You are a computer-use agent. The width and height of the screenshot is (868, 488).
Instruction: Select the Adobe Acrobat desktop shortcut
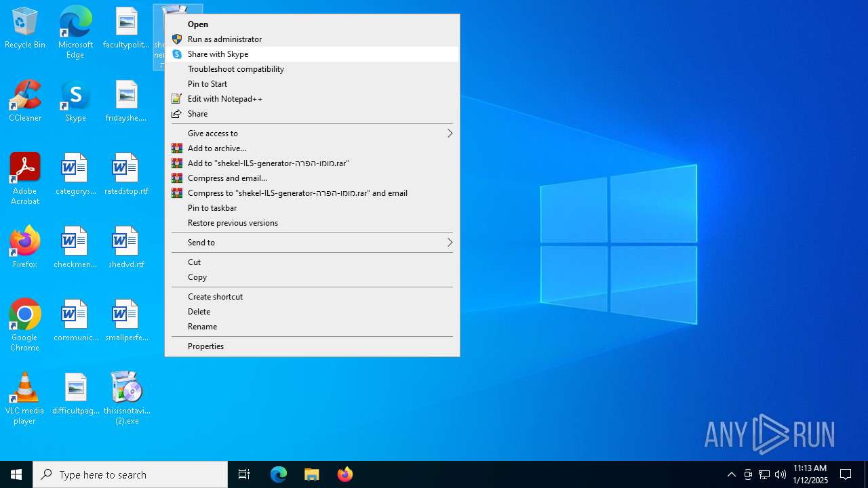pos(25,179)
